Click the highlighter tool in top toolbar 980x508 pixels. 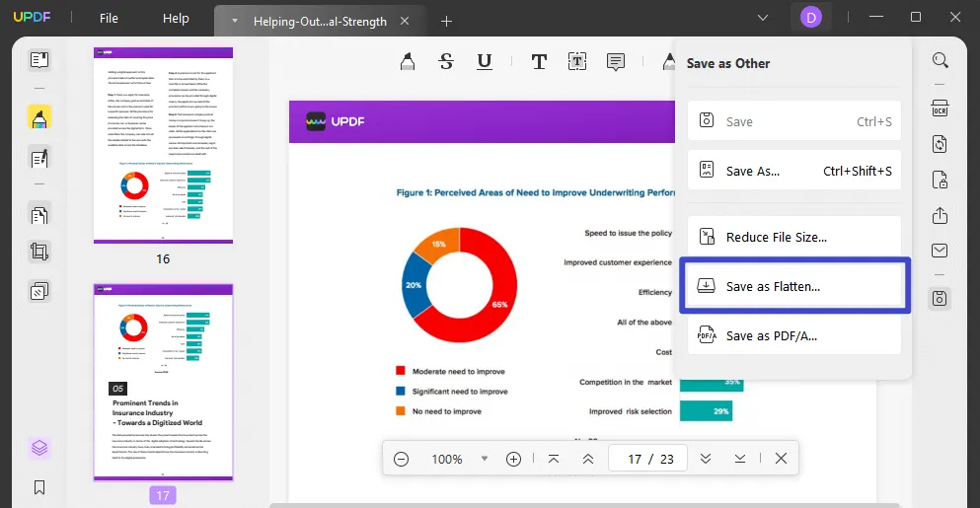tap(407, 61)
